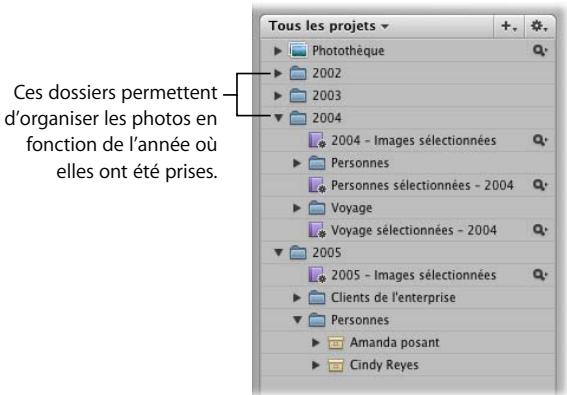Click the Voyage sélectionnées – 2004 smart album icon

click(x=317, y=230)
